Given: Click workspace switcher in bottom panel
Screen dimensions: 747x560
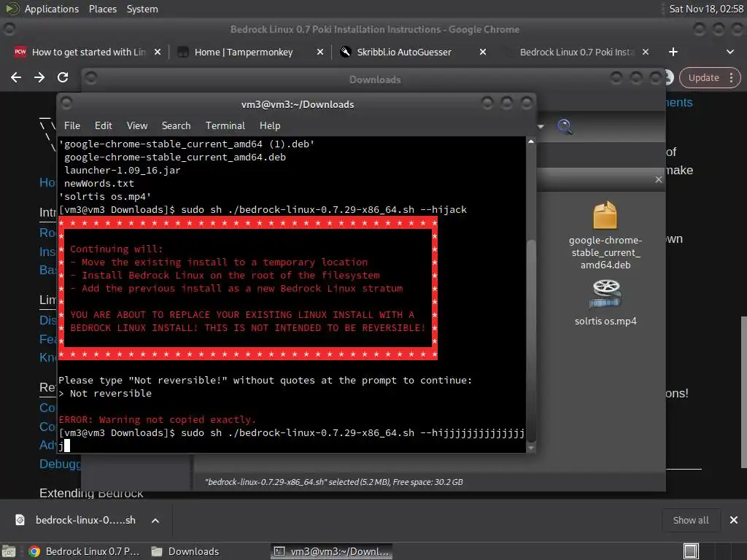Looking at the screenshot, I should 692,551.
